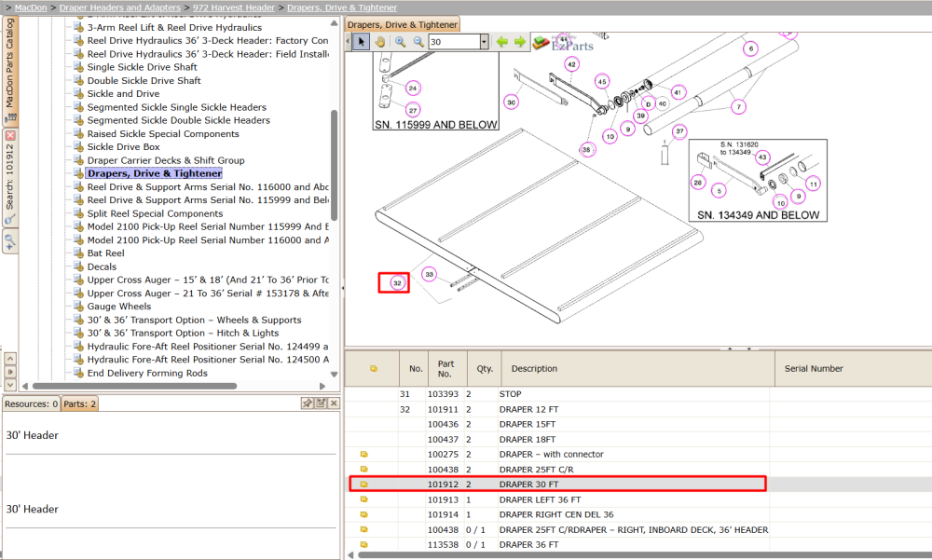The width and height of the screenshot is (932, 560).
Task: Click callout bubble 33 in diagram
Action: (429, 274)
